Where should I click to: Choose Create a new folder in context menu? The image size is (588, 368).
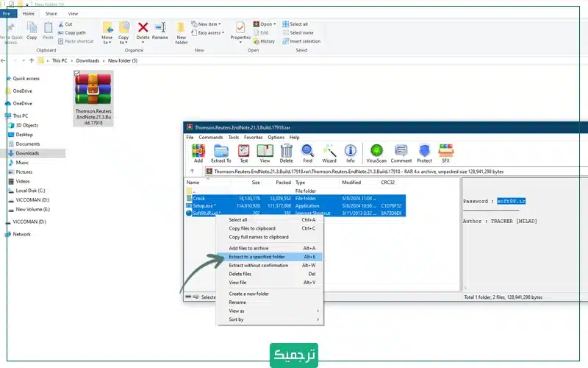(270, 294)
